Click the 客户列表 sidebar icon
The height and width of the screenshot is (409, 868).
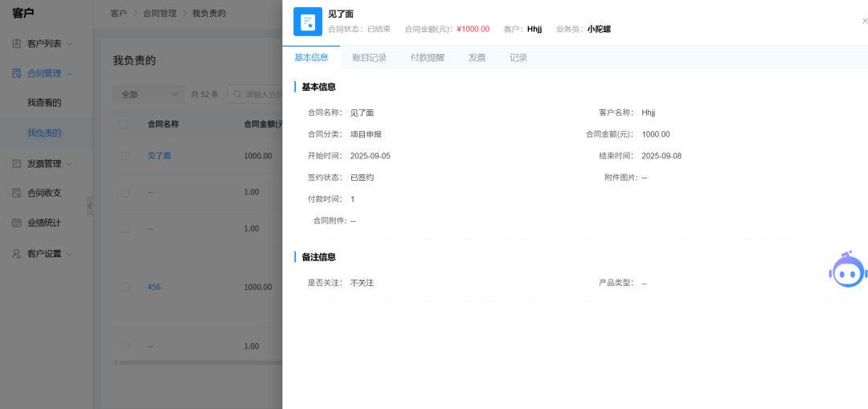[x=17, y=43]
